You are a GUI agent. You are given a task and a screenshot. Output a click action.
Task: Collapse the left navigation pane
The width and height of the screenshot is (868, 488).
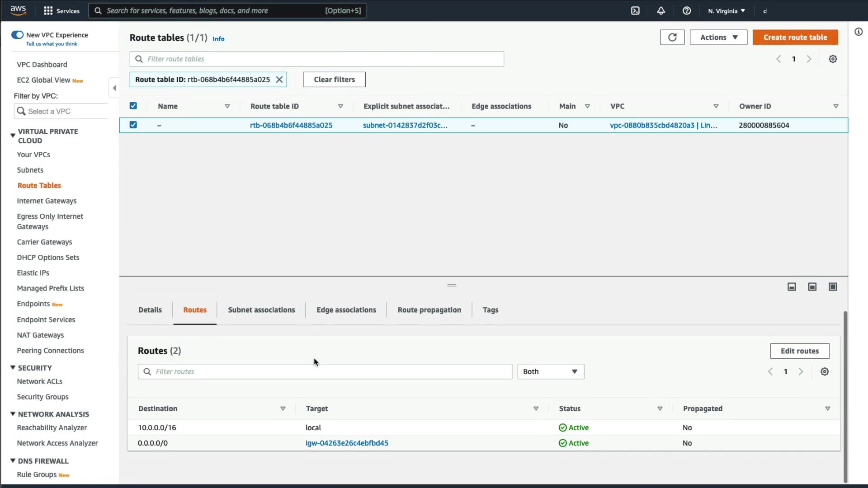point(114,88)
